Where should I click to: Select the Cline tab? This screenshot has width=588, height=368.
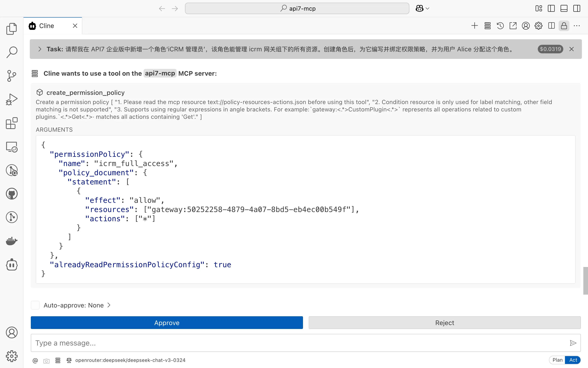pyautogui.click(x=53, y=26)
